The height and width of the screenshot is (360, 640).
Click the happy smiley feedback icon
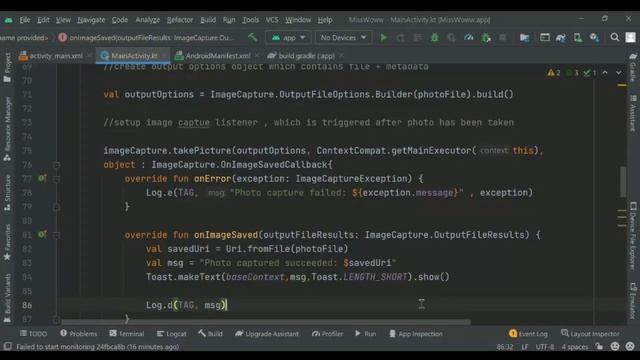point(615,347)
